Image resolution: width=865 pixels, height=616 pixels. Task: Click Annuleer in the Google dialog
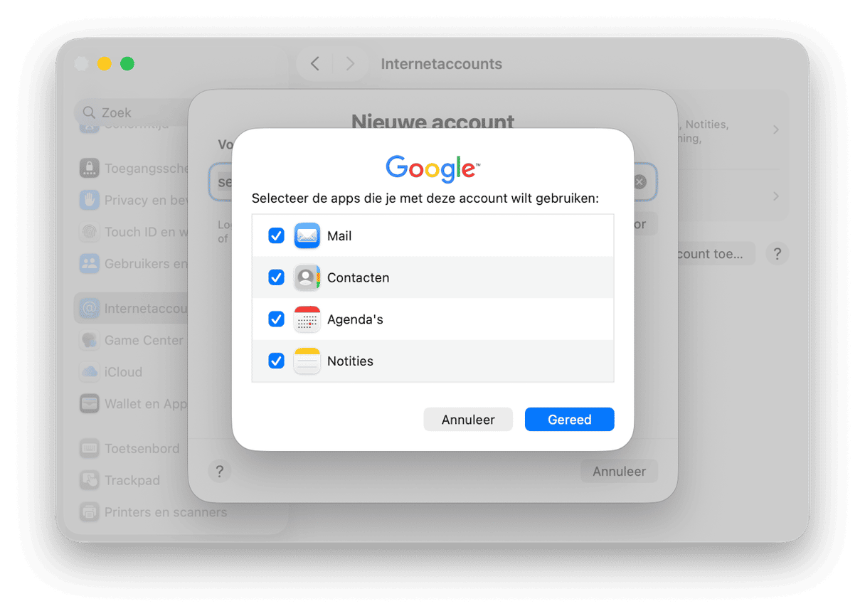pyautogui.click(x=468, y=420)
